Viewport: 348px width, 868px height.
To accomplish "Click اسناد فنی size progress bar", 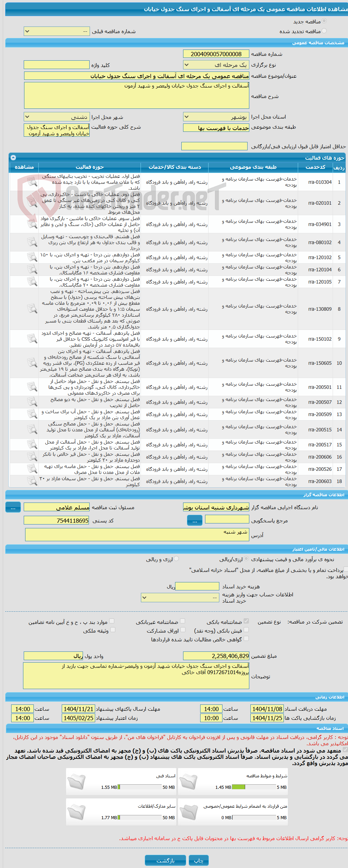I will point(140,787).
